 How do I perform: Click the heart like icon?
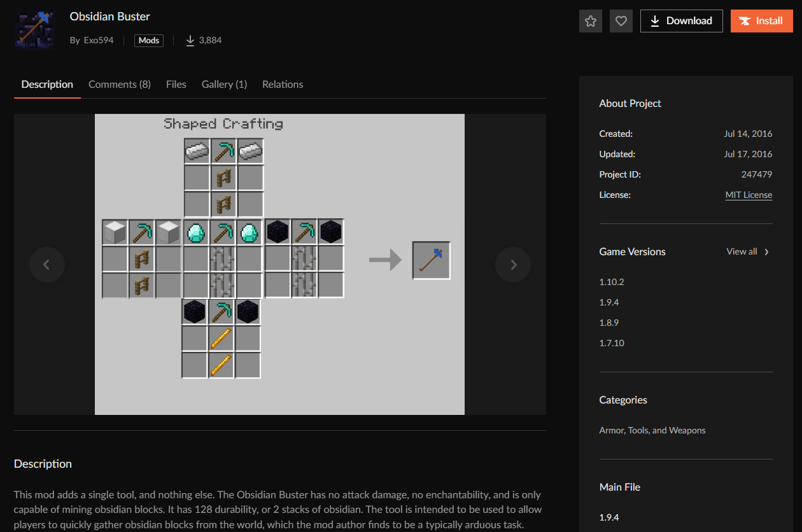[x=621, y=21]
